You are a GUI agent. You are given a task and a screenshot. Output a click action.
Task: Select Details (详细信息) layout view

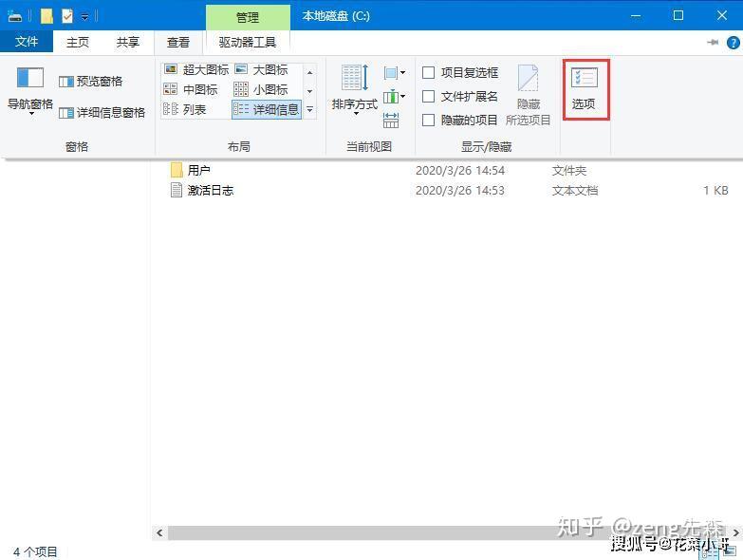coord(267,109)
